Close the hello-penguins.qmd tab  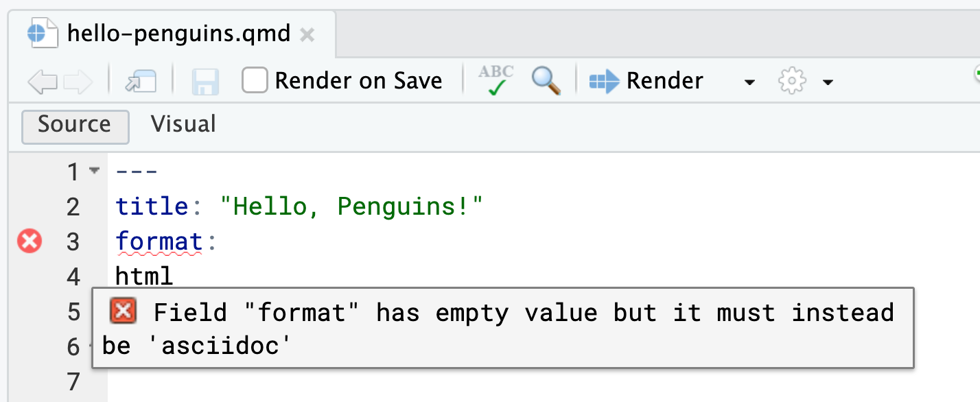coord(307,34)
